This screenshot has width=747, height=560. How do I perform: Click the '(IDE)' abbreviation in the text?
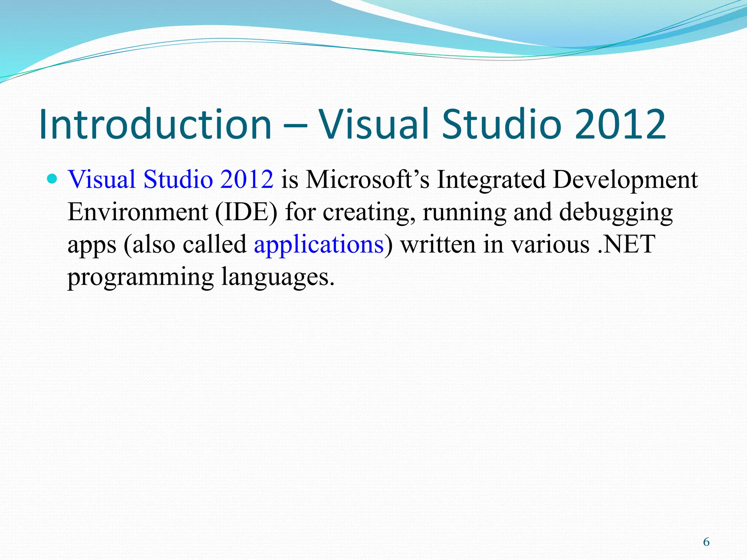246,212
